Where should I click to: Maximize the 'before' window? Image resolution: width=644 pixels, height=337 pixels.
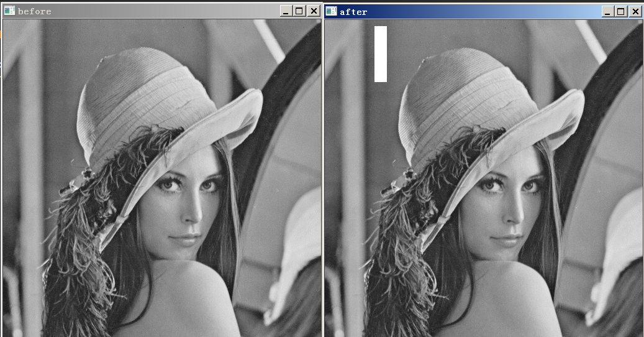tap(299, 11)
